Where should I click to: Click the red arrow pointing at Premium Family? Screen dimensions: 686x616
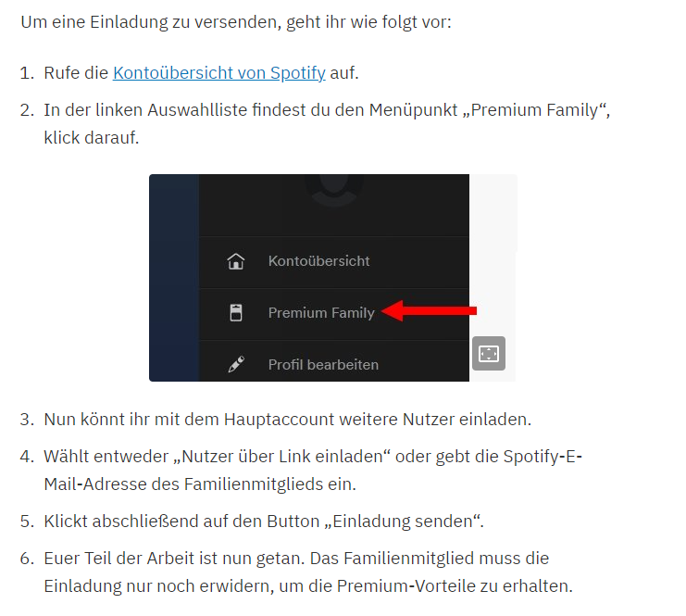coord(429,311)
